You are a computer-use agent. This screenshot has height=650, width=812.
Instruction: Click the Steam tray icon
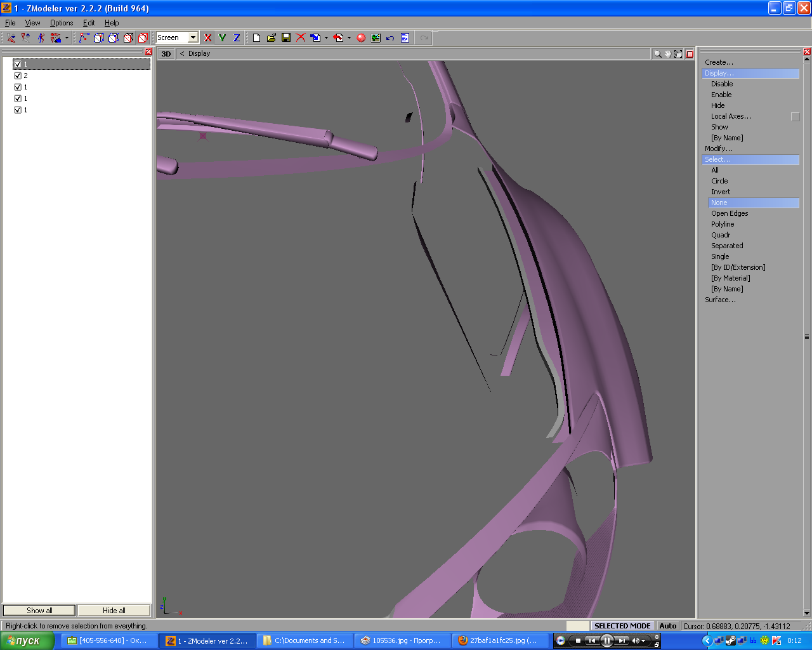tap(730, 640)
